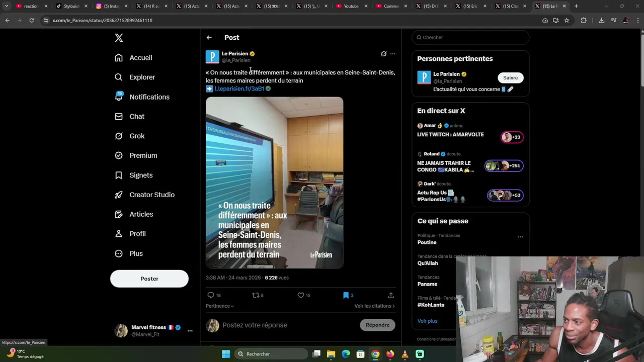The image size is (644, 362).
Task: Open the post's three-dot more menu
Action: pyautogui.click(x=392, y=54)
